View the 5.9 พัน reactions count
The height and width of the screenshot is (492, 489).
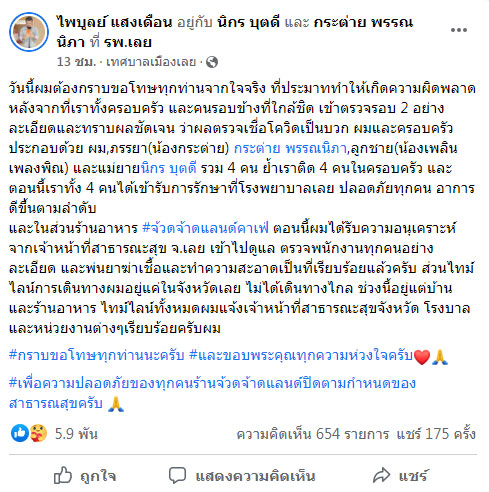tap(76, 434)
